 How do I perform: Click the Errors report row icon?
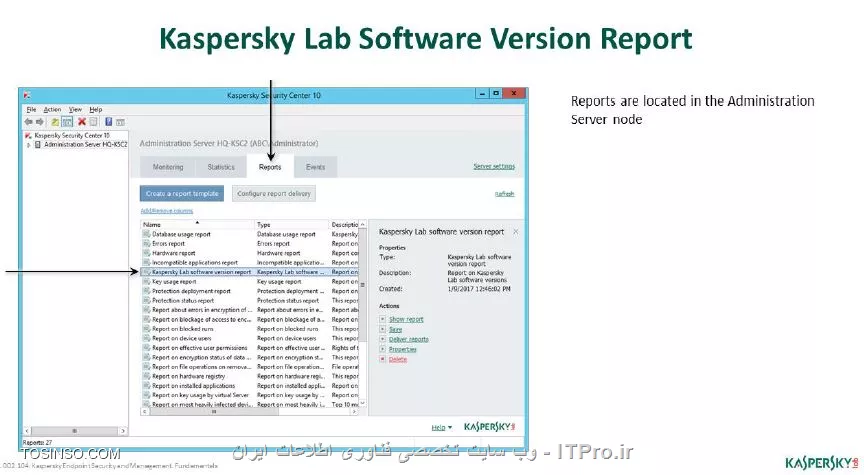[x=147, y=244]
